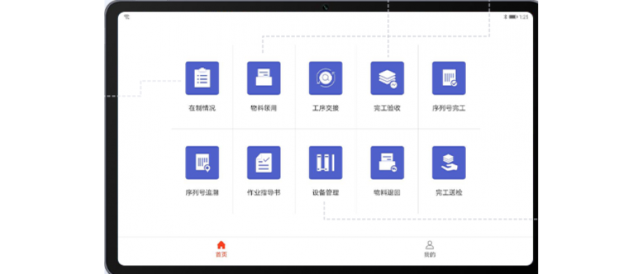Click the 工序交接 text label
Screen dimensions: 644x274
point(326,109)
